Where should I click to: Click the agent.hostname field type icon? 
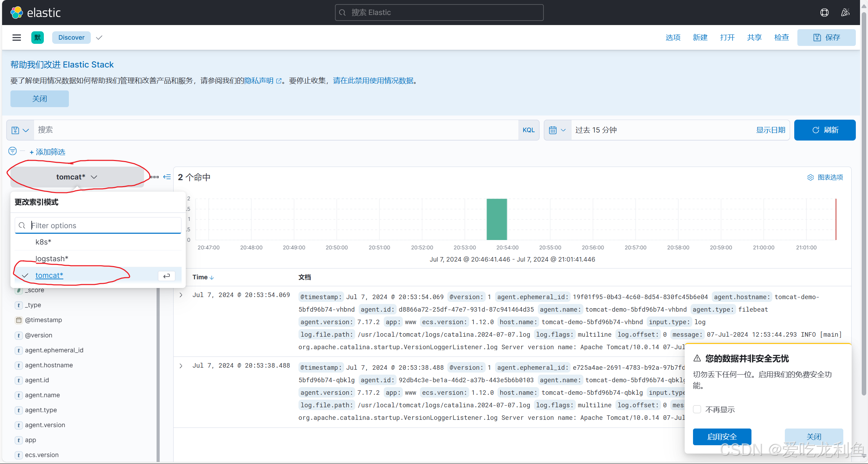point(19,365)
